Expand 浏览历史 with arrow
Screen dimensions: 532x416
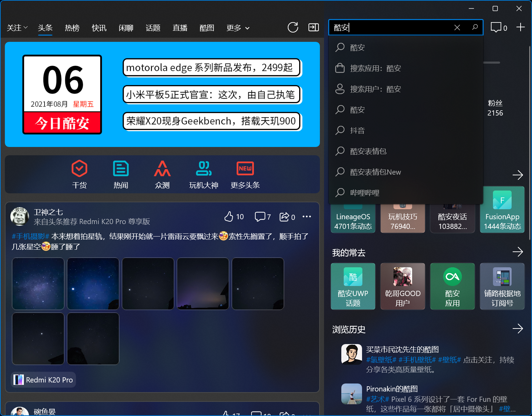517,329
